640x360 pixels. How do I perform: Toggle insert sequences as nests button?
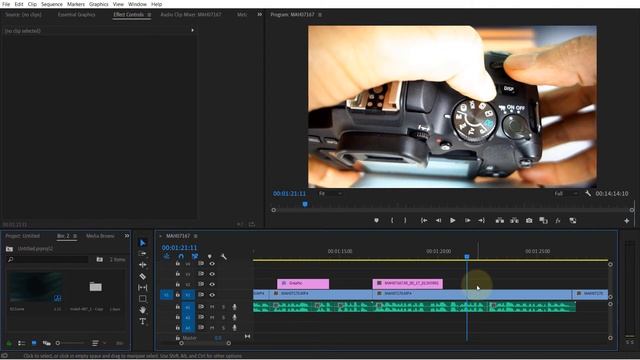coord(167,256)
